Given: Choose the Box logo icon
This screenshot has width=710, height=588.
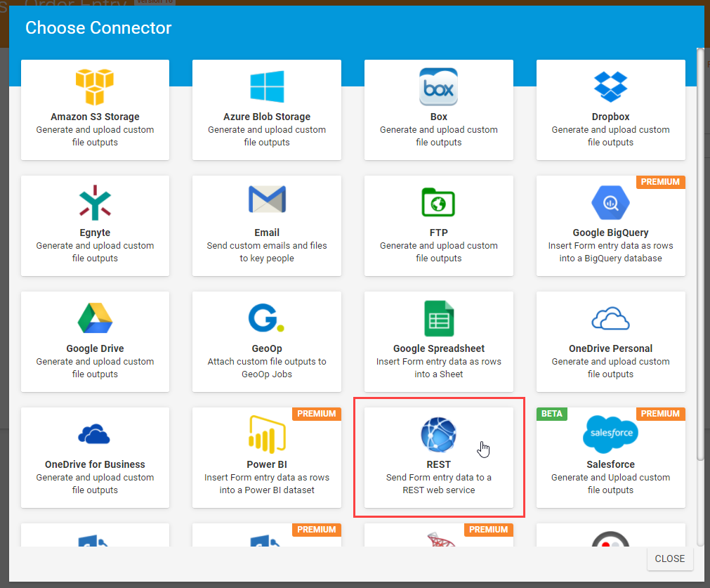Looking at the screenshot, I should pyautogui.click(x=438, y=86).
